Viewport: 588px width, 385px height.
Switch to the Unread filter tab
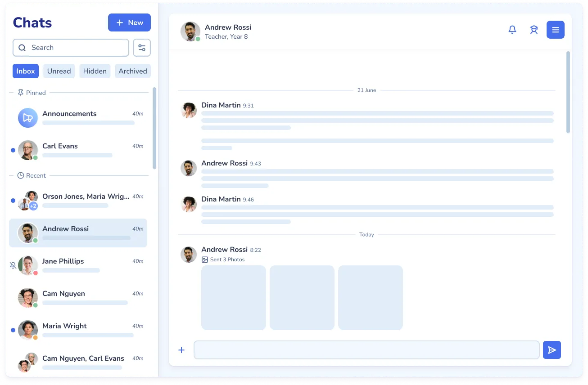click(59, 71)
